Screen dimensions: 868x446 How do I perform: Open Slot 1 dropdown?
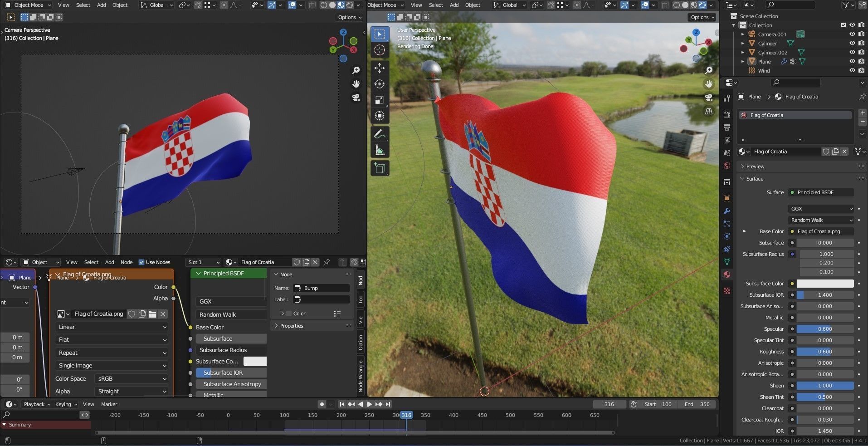point(203,262)
